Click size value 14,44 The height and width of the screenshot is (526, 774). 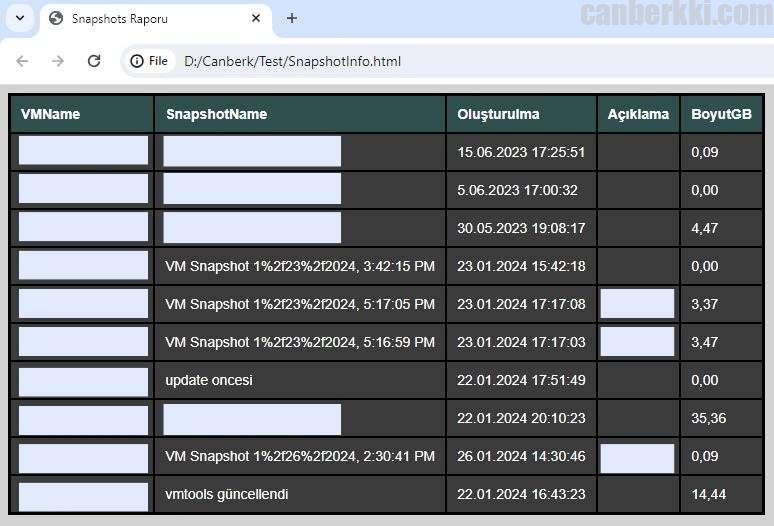point(708,494)
